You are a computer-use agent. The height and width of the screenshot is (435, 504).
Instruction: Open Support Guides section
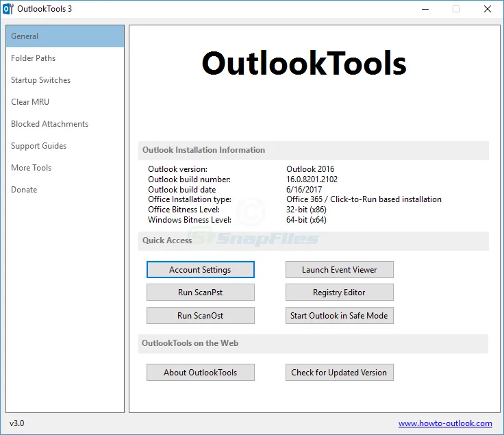coord(65,146)
